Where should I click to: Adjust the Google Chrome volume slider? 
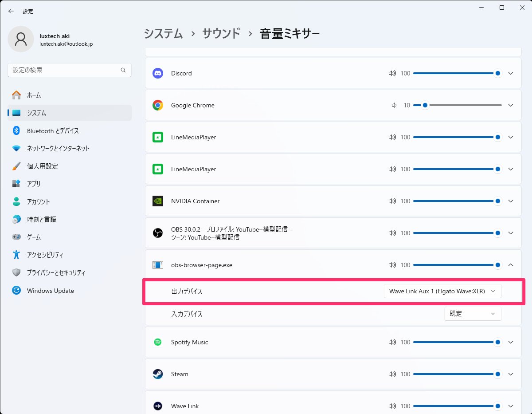click(458, 105)
